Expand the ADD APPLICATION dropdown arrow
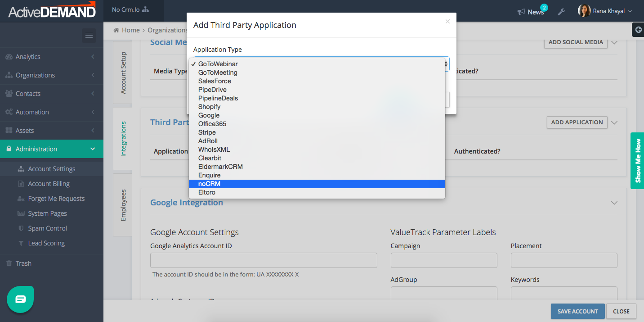Image resolution: width=644 pixels, height=322 pixels. [614, 122]
